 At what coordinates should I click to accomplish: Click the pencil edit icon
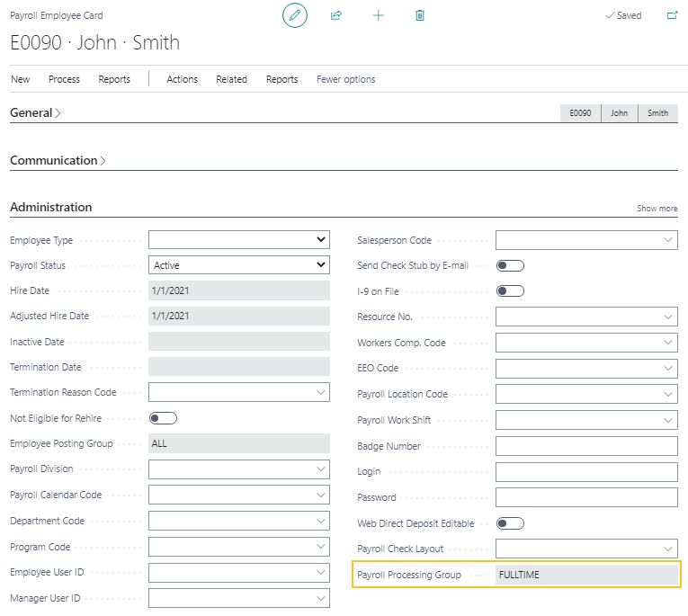(295, 15)
